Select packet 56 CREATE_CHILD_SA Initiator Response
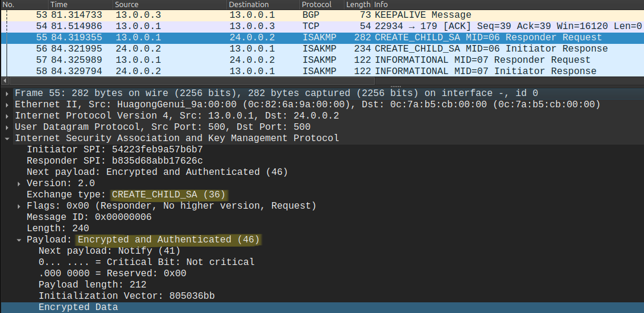The height and width of the screenshot is (313, 644). coord(322,49)
